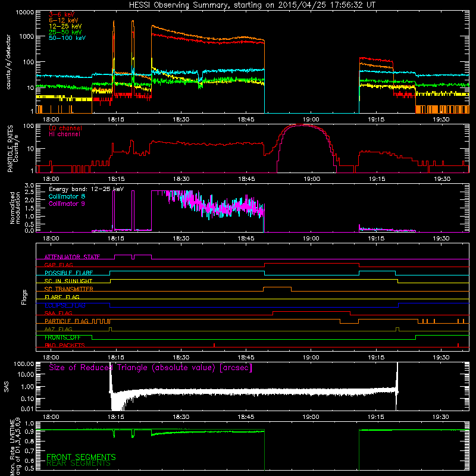Image resolution: width=476 pixels, height=476 pixels.
Task: Click the 18:30 label under the modulation panel
Action: (x=181, y=239)
